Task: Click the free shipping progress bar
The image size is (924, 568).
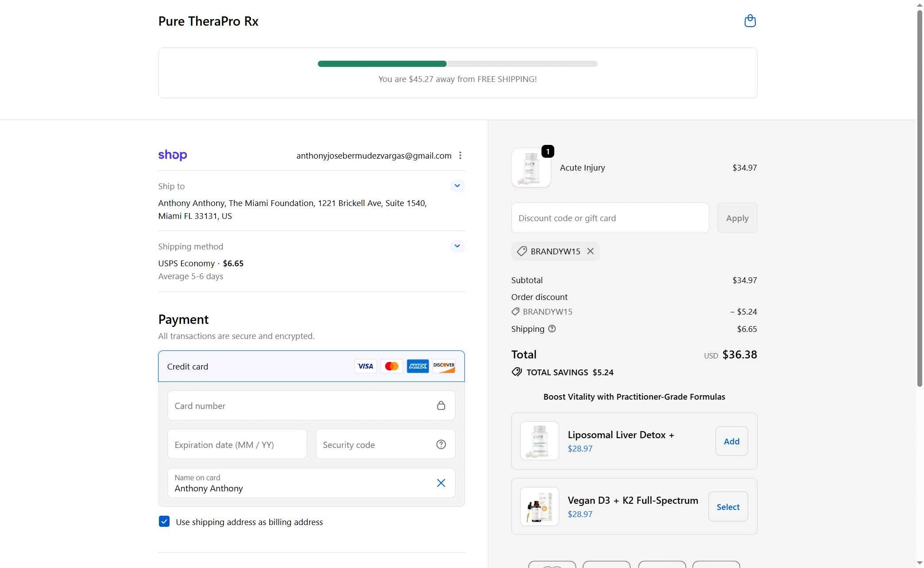Action: (x=457, y=64)
